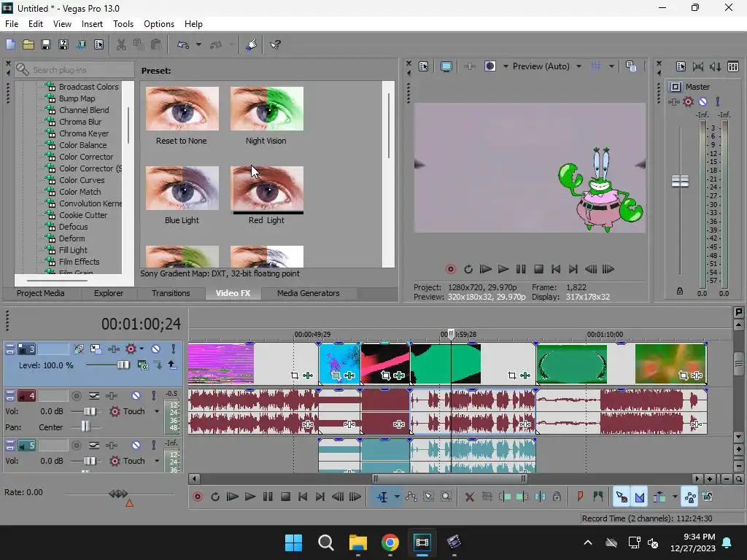
Task: Open the Tools menu
Action: coord(123,24)
